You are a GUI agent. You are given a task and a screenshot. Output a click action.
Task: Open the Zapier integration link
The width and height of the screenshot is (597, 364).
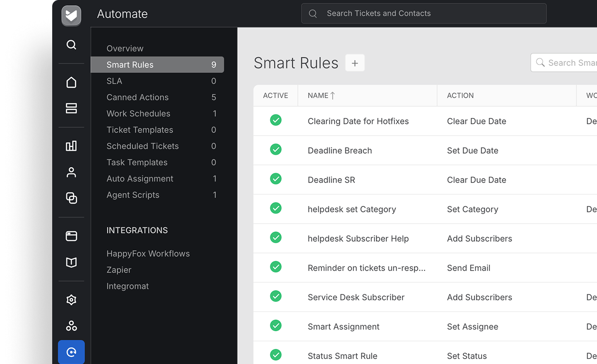pos(119,270)
